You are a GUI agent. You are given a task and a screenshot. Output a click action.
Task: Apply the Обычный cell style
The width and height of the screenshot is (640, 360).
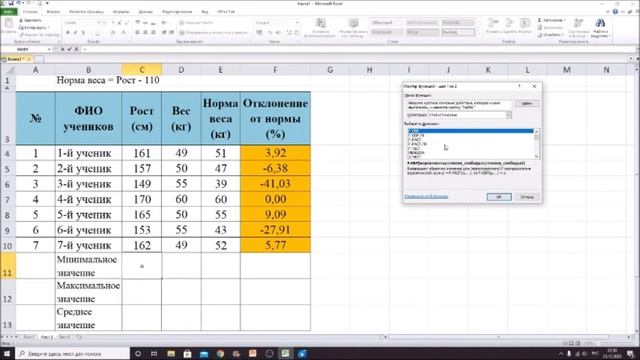[x=387, y=23]
